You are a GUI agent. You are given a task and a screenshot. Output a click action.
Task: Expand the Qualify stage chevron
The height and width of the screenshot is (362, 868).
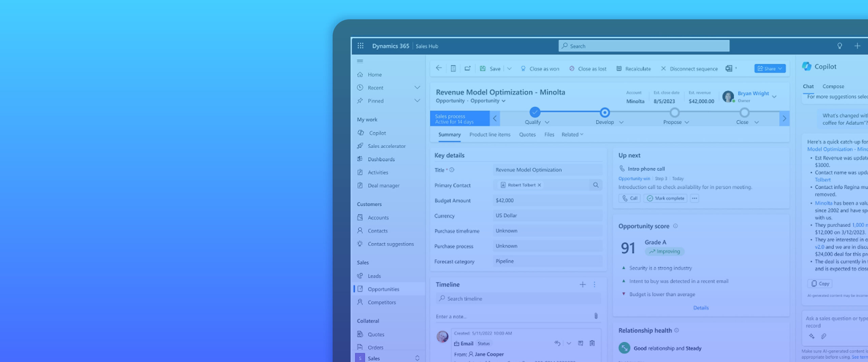click(x=547, y=122)
